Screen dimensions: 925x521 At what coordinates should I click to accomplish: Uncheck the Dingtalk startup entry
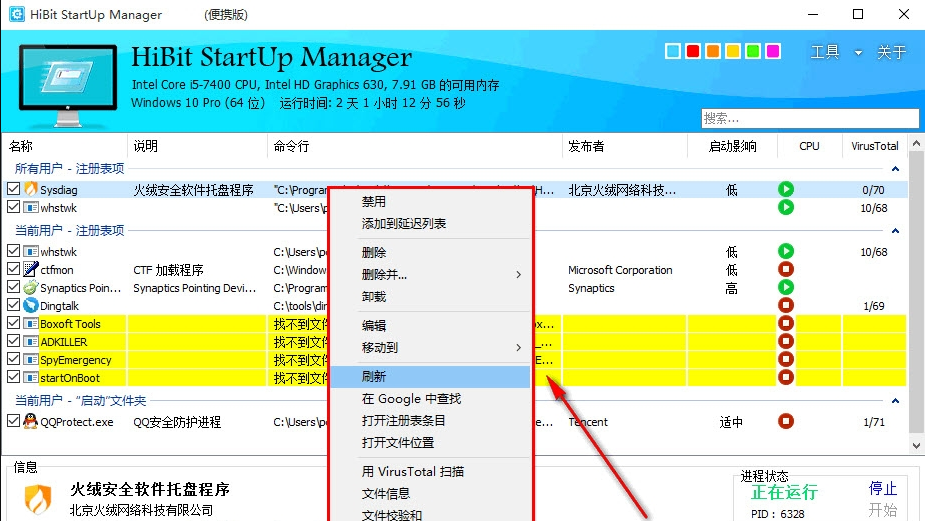14,306
